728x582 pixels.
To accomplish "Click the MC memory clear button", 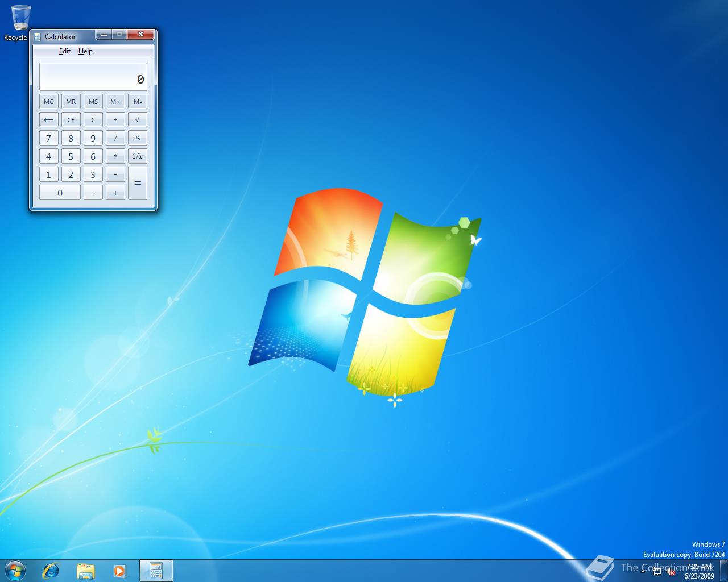I will [x=49, y=102].
